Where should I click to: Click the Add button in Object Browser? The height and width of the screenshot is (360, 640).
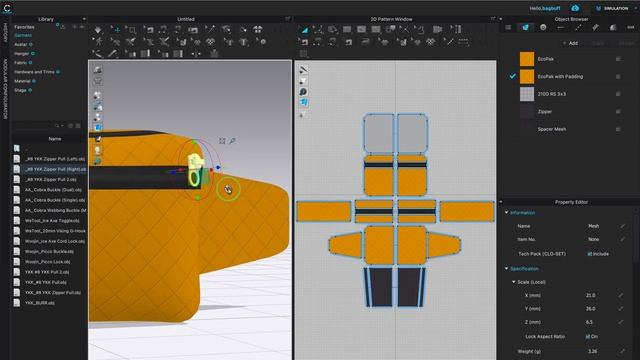pos(570,43)
